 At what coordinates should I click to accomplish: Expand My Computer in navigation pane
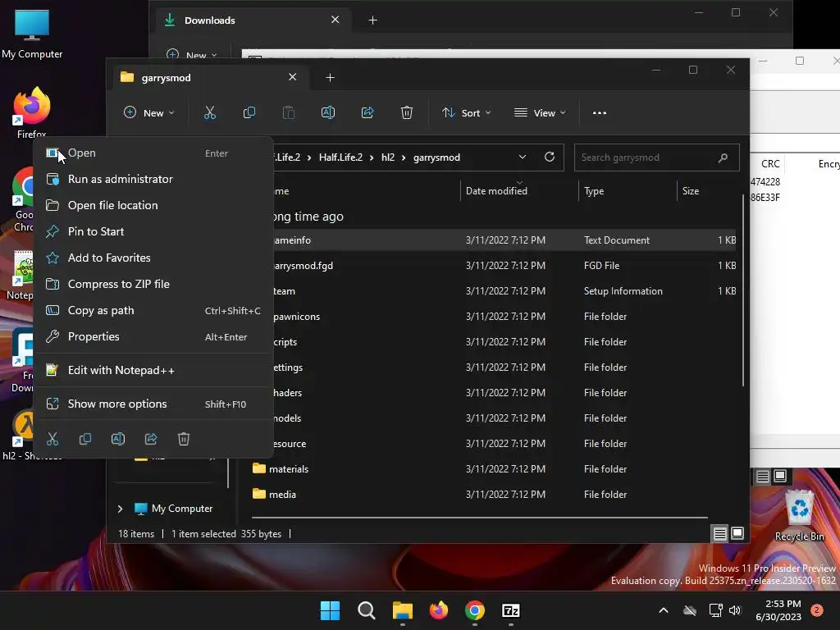120,509
